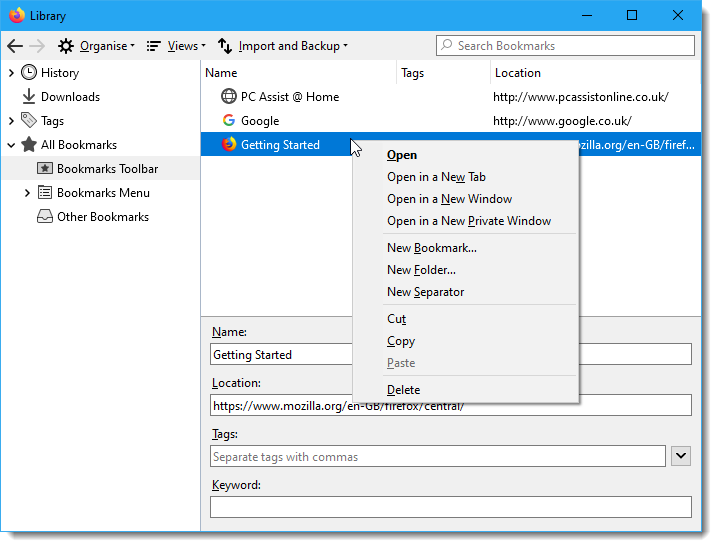717x547 pixels.
Task: Open the Views dropdown menu
Action: pos(176,46)
